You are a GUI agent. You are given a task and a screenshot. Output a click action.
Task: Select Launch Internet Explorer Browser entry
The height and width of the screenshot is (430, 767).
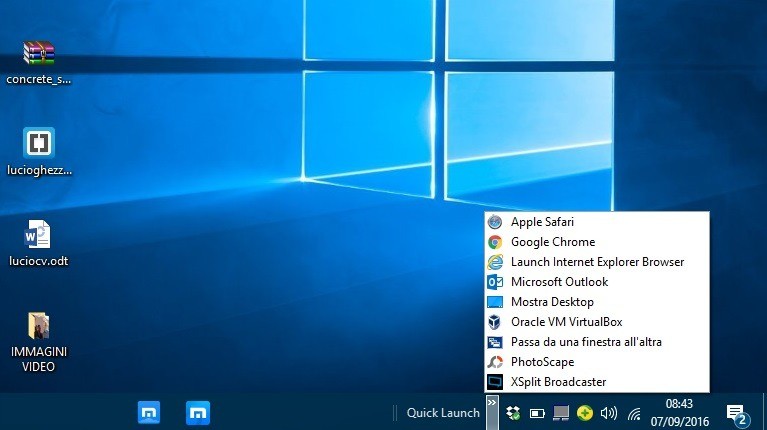596,262
